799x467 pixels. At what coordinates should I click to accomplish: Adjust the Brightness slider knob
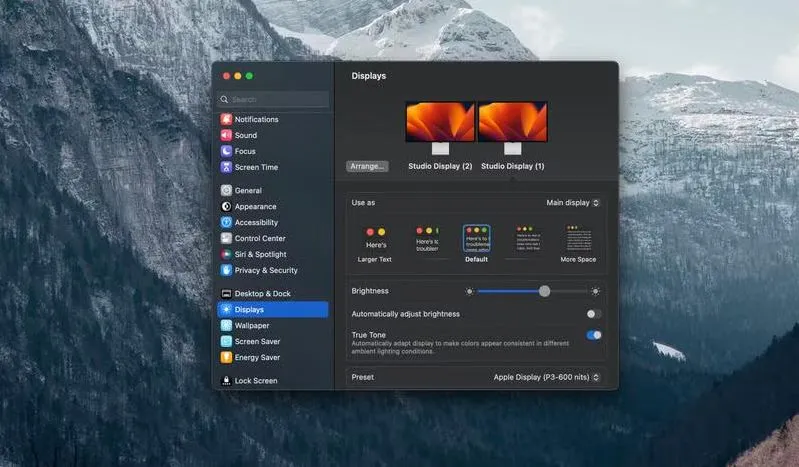click(545, 291)
